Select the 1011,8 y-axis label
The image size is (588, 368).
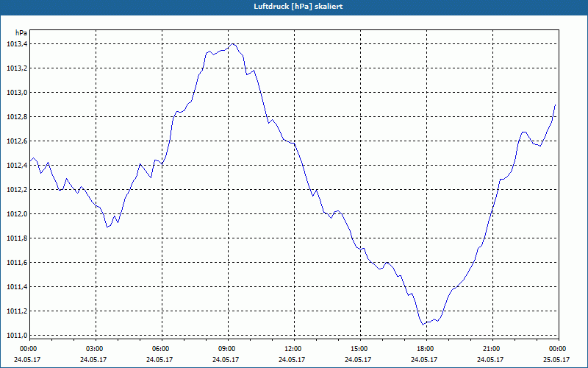click(17, 238)
